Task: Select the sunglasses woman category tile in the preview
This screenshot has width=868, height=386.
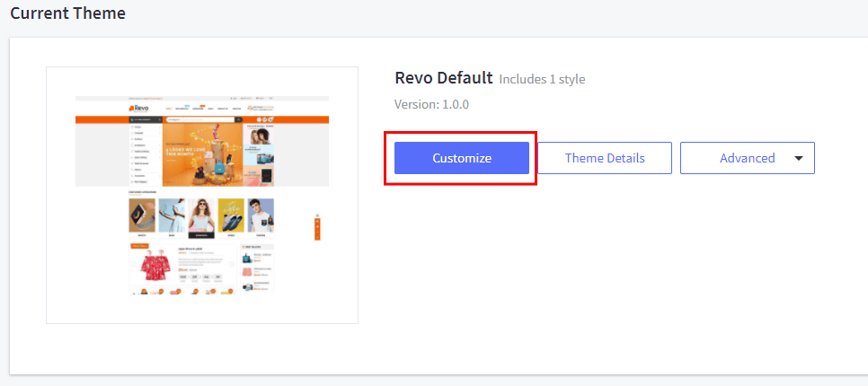Action: click(202, 216)
